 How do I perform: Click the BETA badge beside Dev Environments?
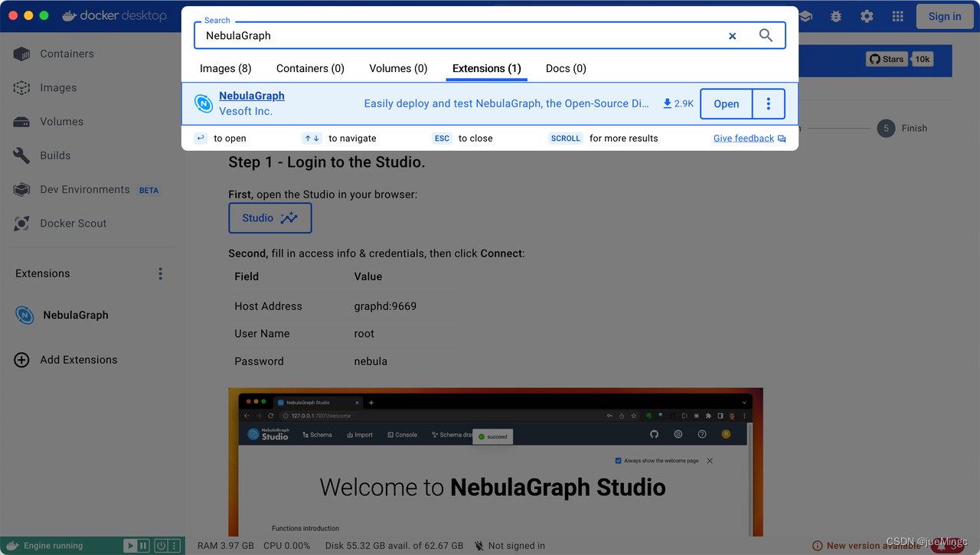(149, 190)
